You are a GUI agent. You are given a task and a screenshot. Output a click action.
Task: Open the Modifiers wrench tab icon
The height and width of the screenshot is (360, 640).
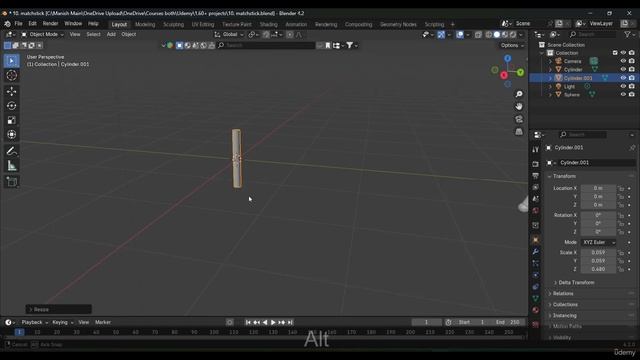(x=536, y=252)
